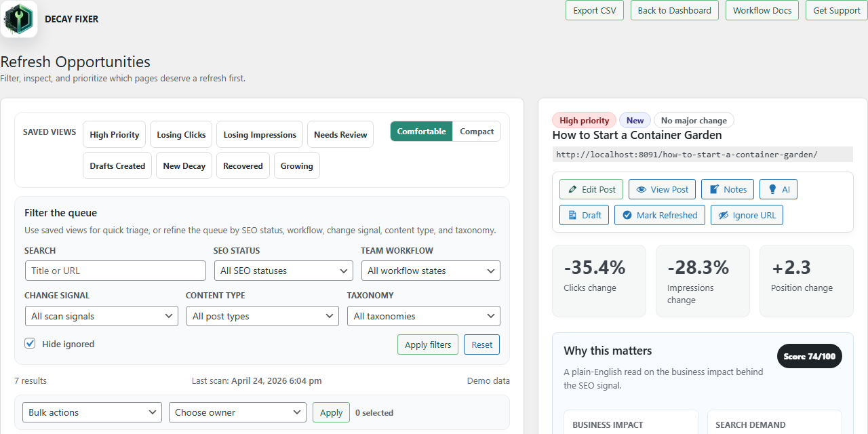Select the Drafts Created saved view

(x=117, y=166)
